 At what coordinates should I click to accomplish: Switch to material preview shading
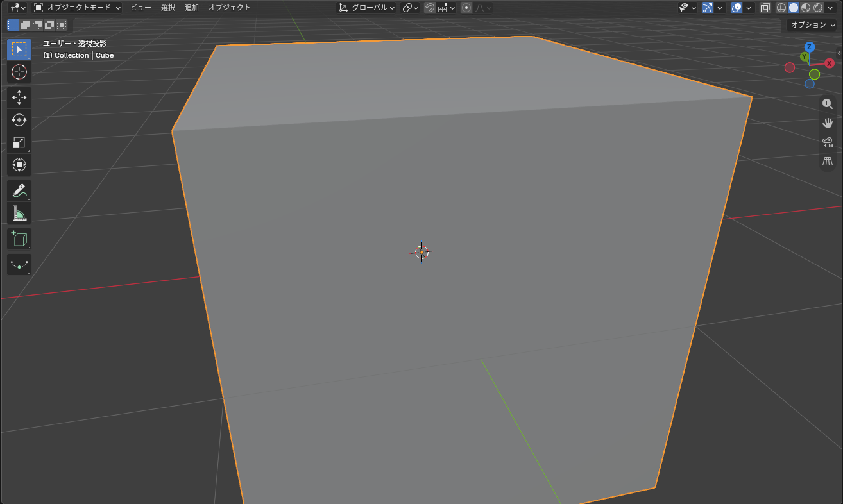point(806,8)
